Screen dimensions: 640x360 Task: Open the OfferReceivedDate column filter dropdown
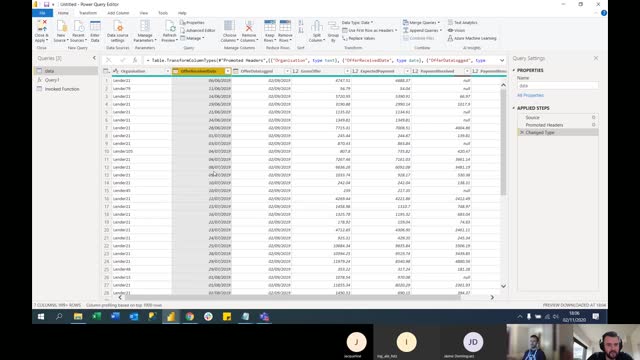pos(227,71)
